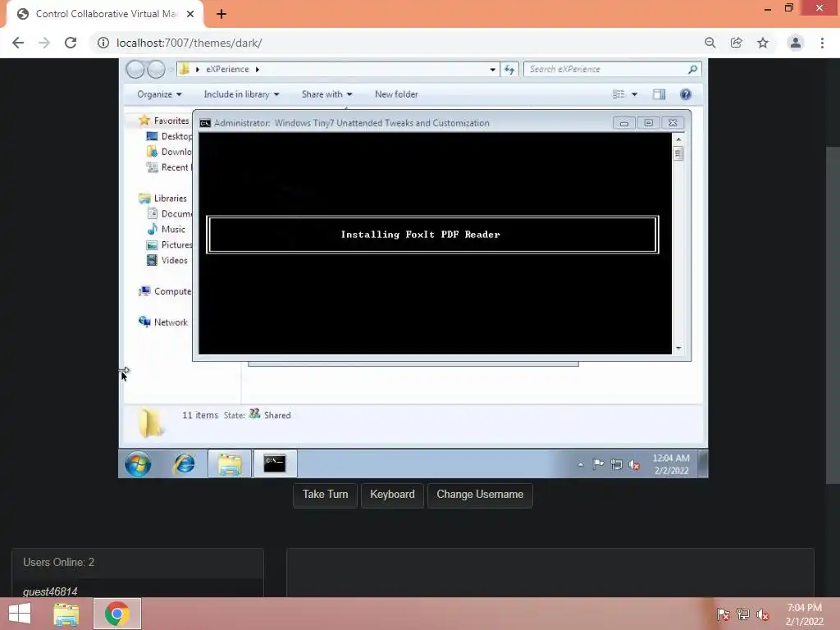This screenshot has width=840, height=630.
Task: Click Explorer forward button in VM
Action: (156, 69)
